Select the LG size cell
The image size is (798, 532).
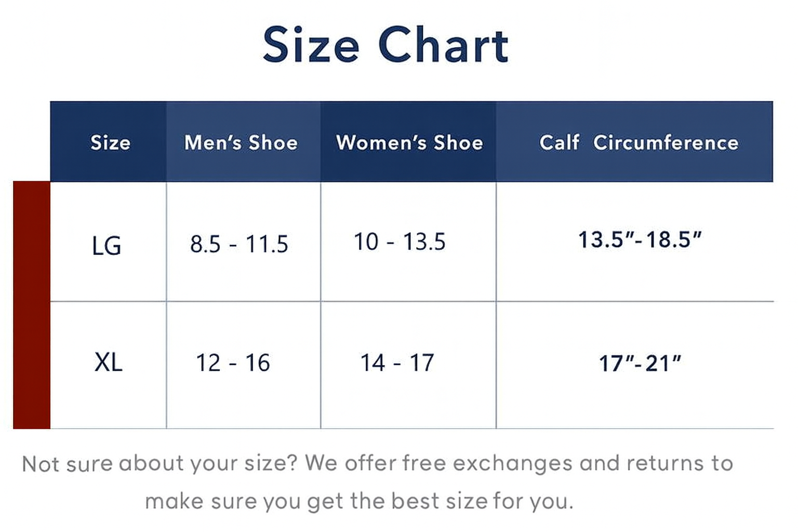point(107,245)
